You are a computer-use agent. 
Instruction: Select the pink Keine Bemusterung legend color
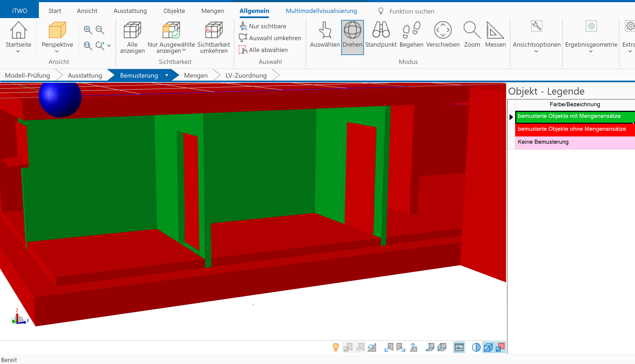(x=575, y=142)
